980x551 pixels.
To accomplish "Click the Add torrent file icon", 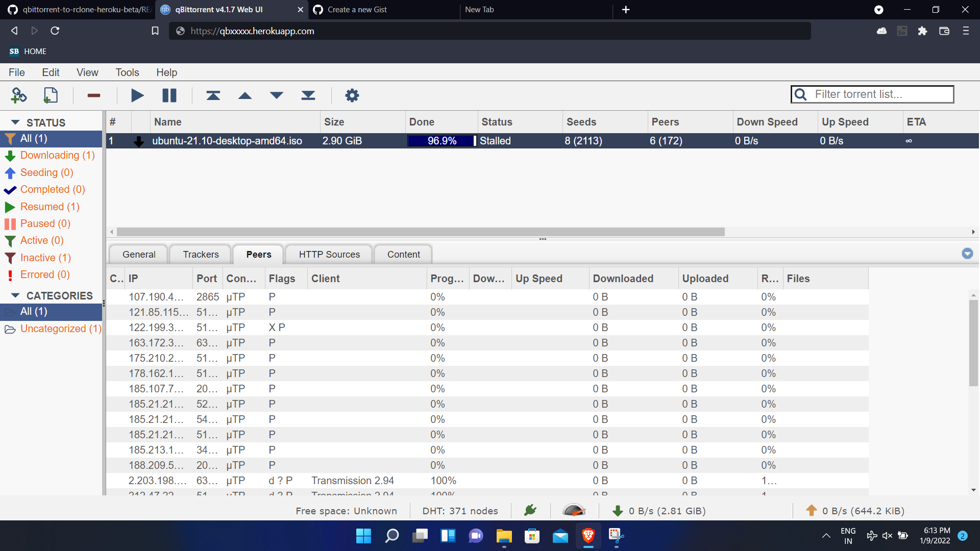I will point(51,95).
